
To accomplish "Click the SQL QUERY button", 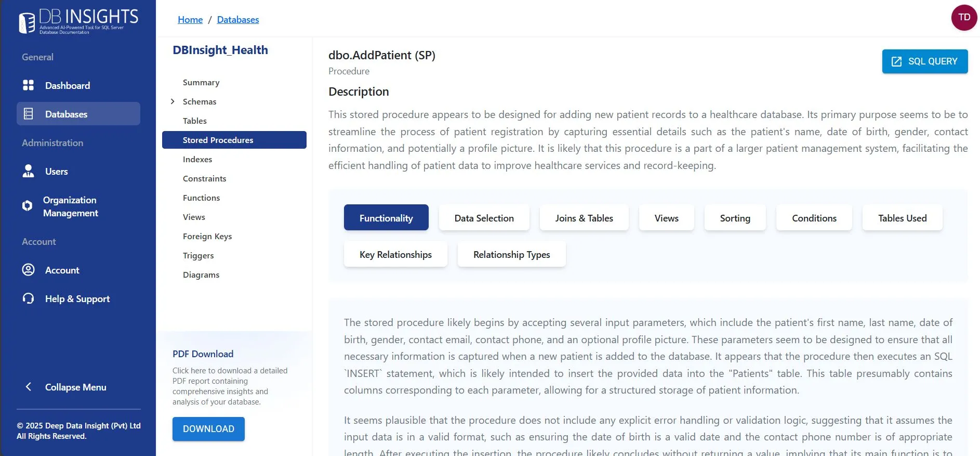I will (x=925, y=61).
